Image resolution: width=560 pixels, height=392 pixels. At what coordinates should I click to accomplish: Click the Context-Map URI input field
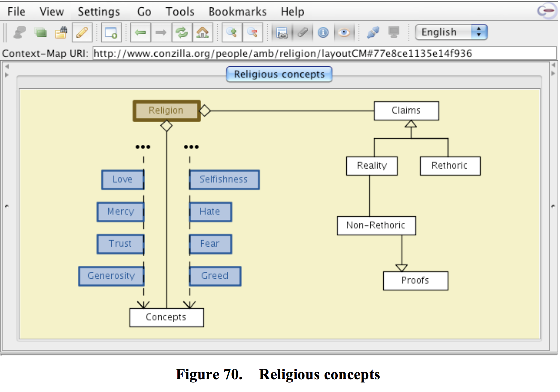tap(324, 54)
